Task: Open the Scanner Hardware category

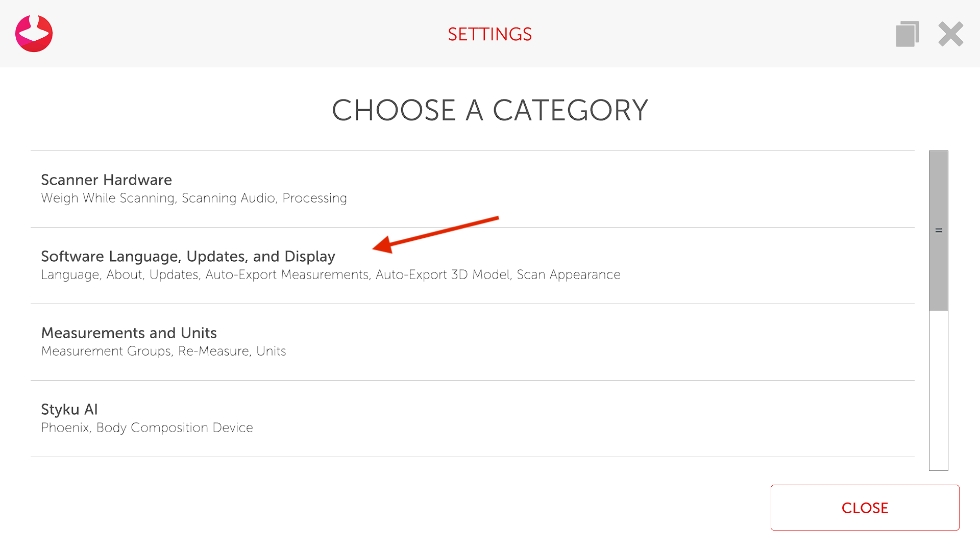Action: pyautogui.click(x=106, y=180)
